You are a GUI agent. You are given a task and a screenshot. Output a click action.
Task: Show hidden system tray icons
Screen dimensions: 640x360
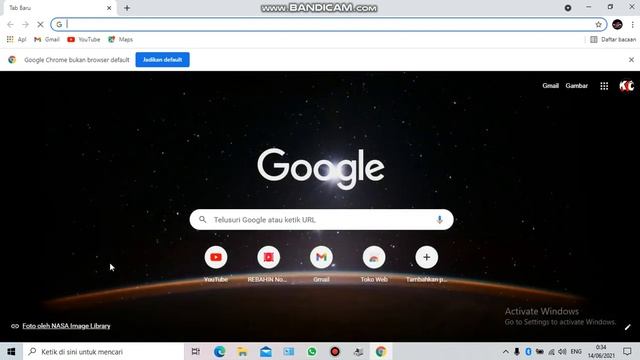505,351
